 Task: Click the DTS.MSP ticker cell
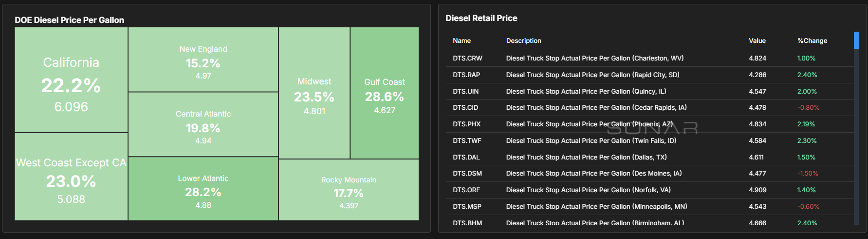[x=467, y=206]
